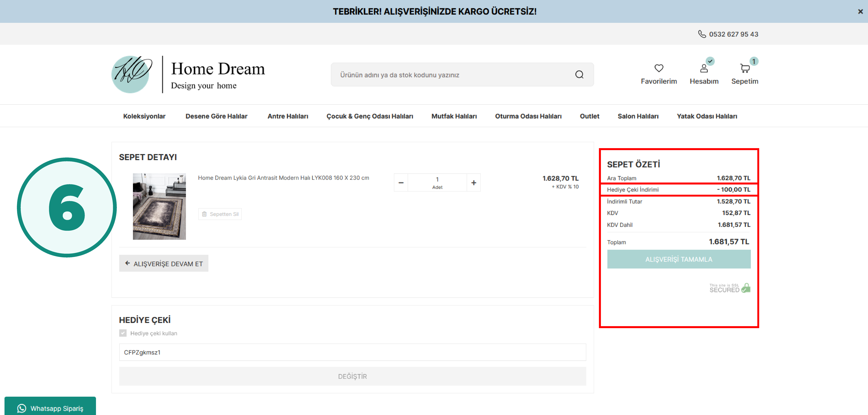This screenshot has height=415, width=868.
Task: Click the DEĞİŞTİR button
Action: [352, 376]
